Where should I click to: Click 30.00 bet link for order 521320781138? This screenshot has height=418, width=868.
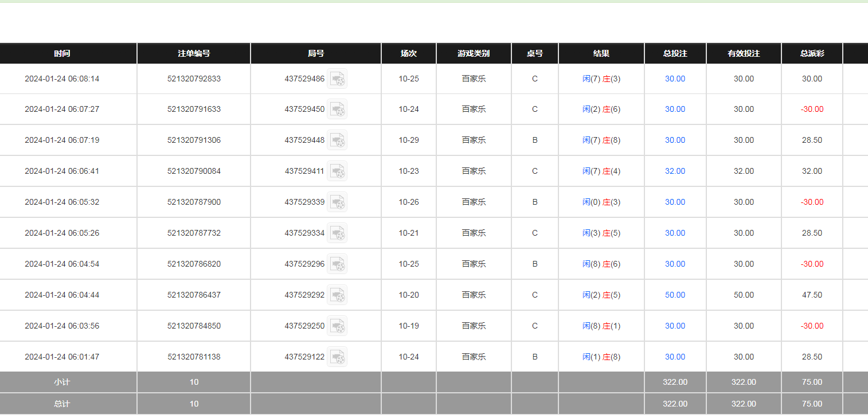[675, 357]
